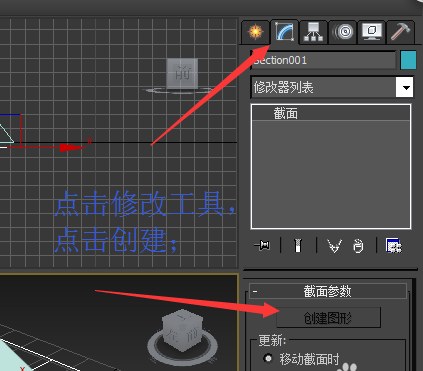Click the 创建图形 button
Screen dimensions: 423x371
click(x=328, y=318)
